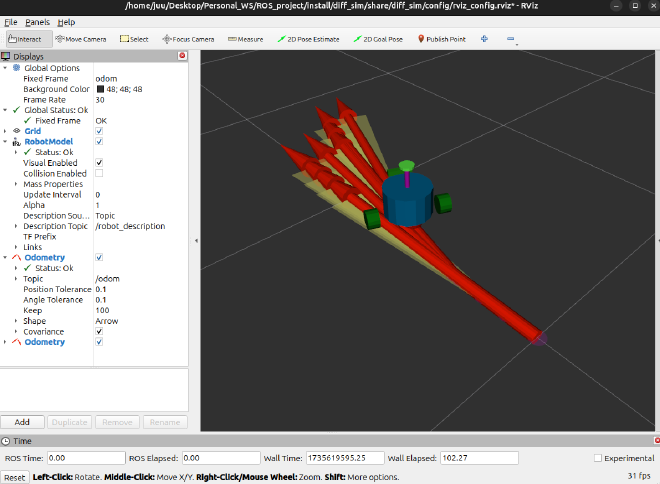Click the Background Color black swatch
Image resolution: width=660 pixels, height=484 pixels.
[x=100, y=89]
